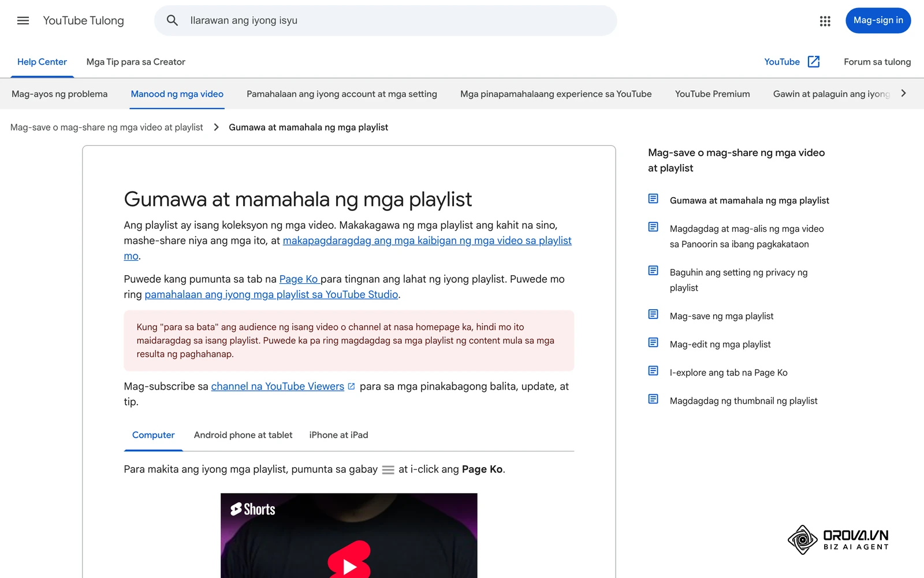Open Mga Tip para sa Creator tab
The width and height of the screenshot is (924, 578).
(136, 62)
